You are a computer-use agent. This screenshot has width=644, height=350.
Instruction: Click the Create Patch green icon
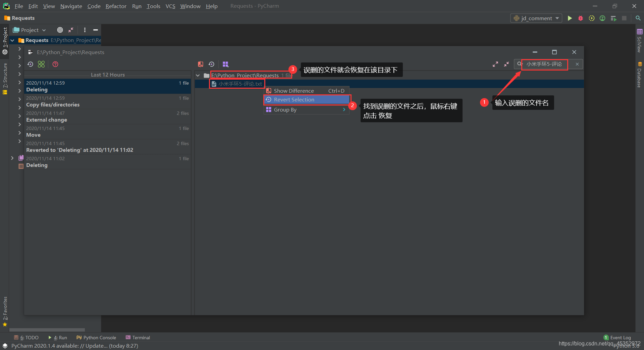coord(41,64)
